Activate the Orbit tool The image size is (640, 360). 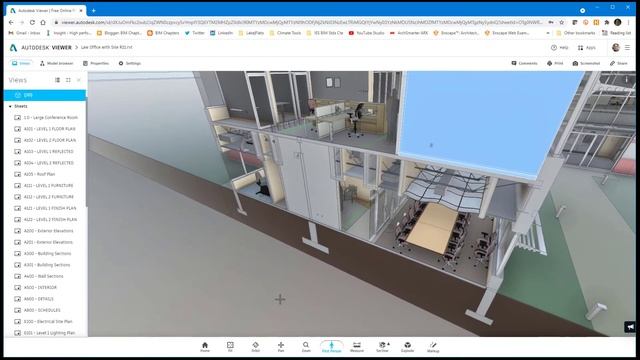[256, 347]
